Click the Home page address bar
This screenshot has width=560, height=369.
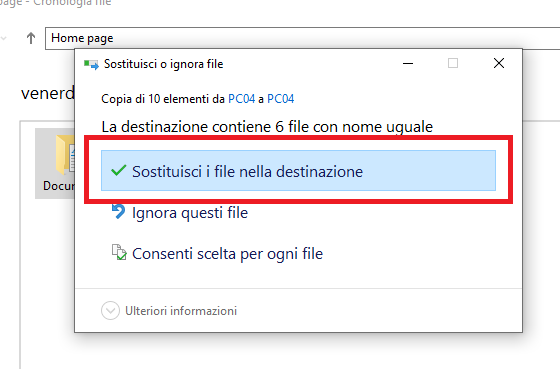coord(302,38)
